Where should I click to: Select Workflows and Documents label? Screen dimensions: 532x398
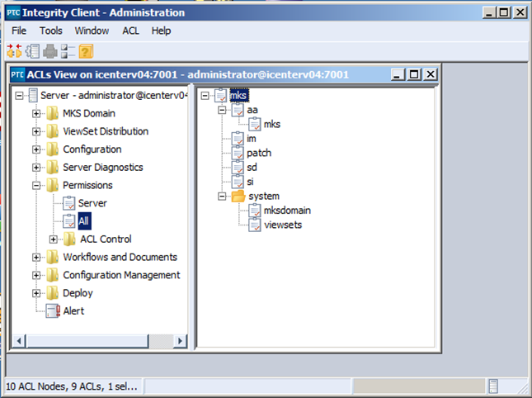tap(120, 257)
